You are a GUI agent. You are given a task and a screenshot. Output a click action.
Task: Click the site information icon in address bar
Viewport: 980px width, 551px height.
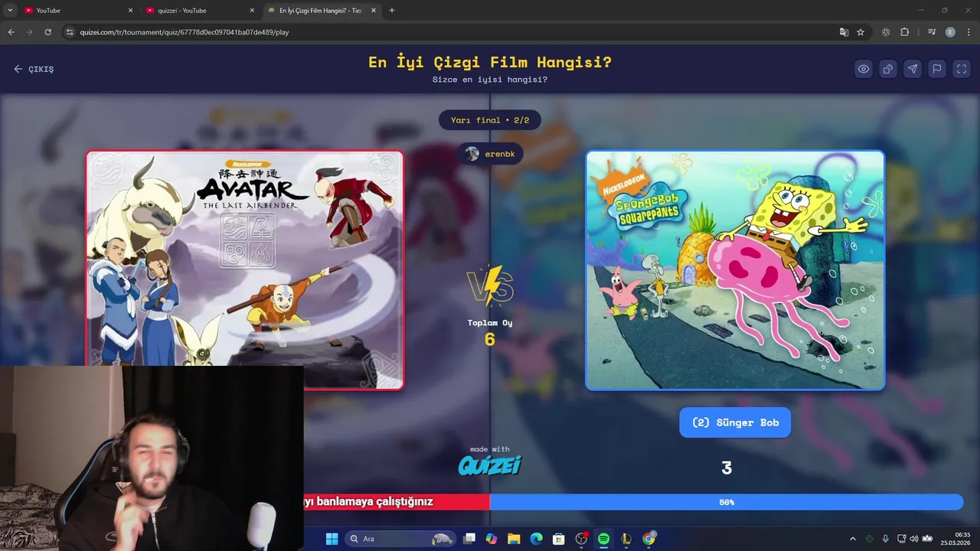pos(70,32)
